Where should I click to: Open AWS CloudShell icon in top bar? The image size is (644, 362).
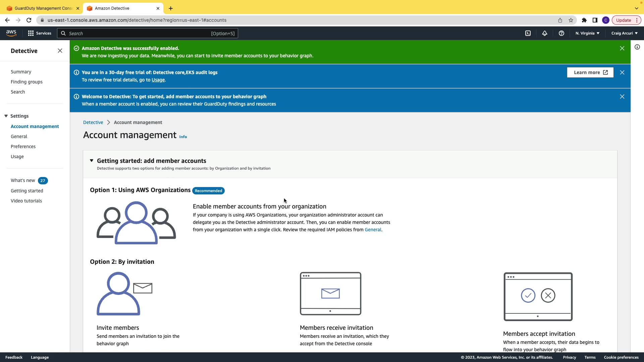pyautogui.click(x=528, y=33)
